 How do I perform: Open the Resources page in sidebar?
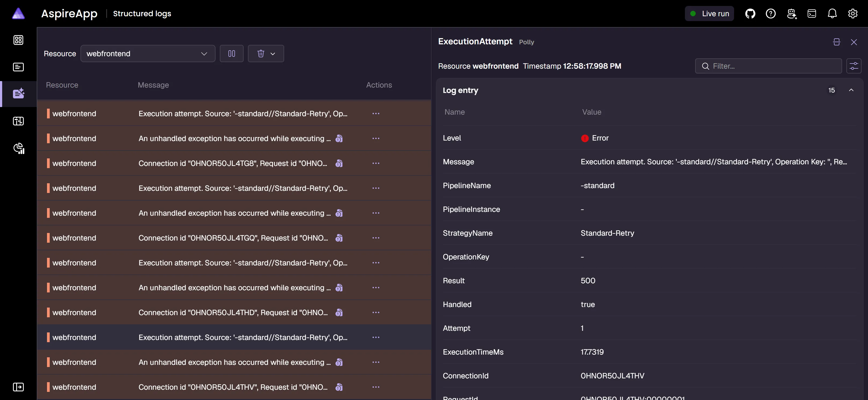click(x=18, y=40)
